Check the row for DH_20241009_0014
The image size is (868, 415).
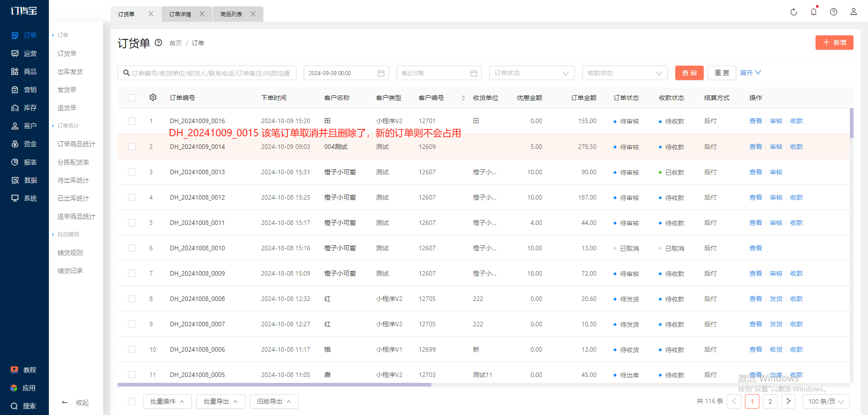(132, 147)
